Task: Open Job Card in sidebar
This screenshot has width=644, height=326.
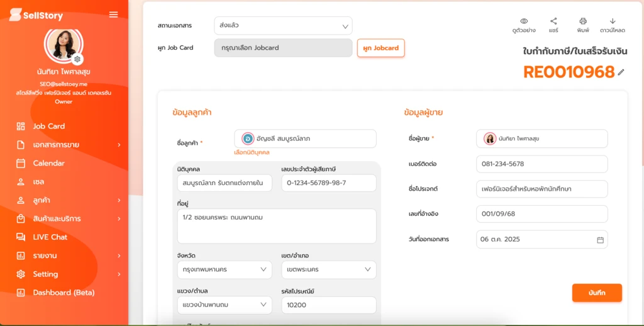Action: (x=48, y=126)
